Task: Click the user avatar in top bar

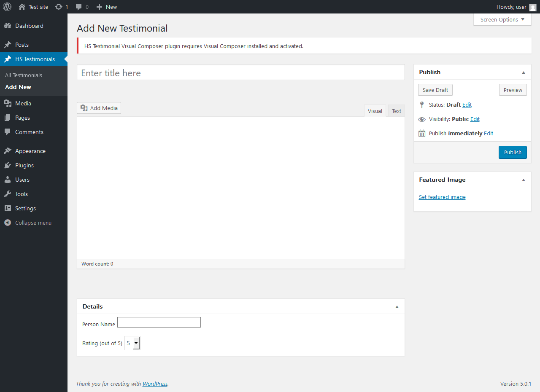Action: pos(533,7)
